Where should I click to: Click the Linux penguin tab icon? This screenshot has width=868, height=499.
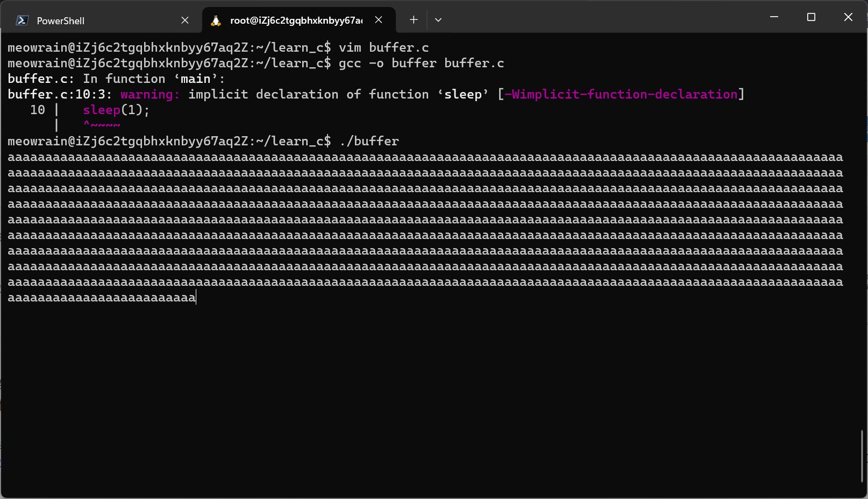tap(216, 20)
